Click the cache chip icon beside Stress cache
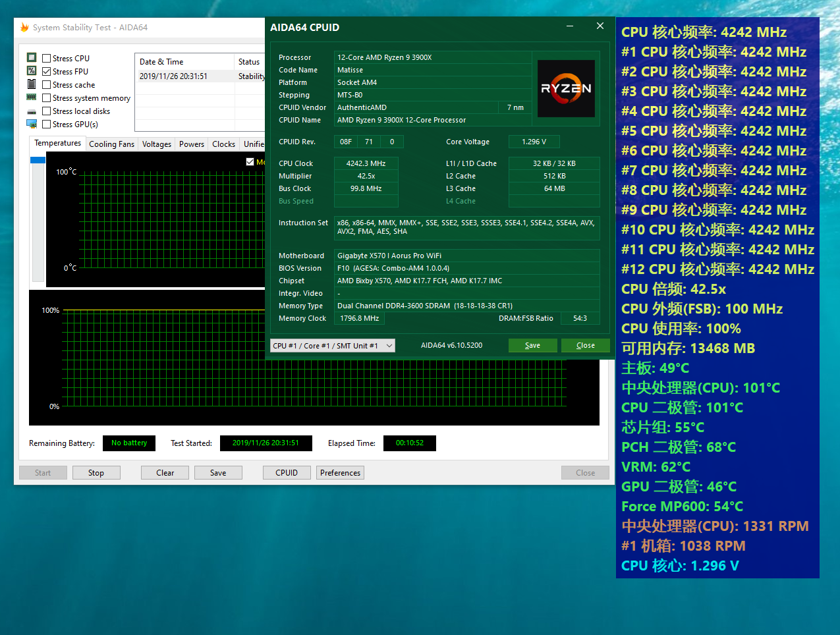The width and height of the screenshot is (840, 635). tap(31, 84)
